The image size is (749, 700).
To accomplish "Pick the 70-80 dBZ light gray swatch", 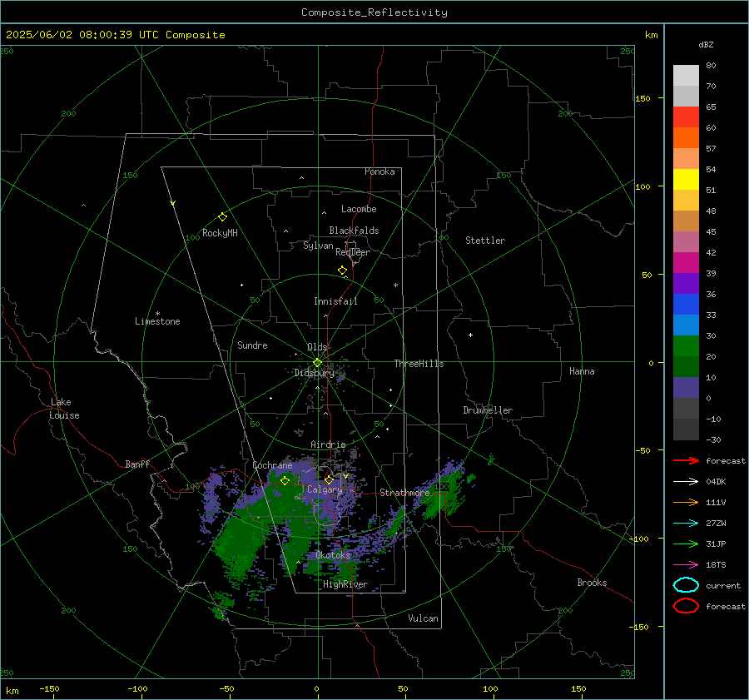I will (686, 75).
